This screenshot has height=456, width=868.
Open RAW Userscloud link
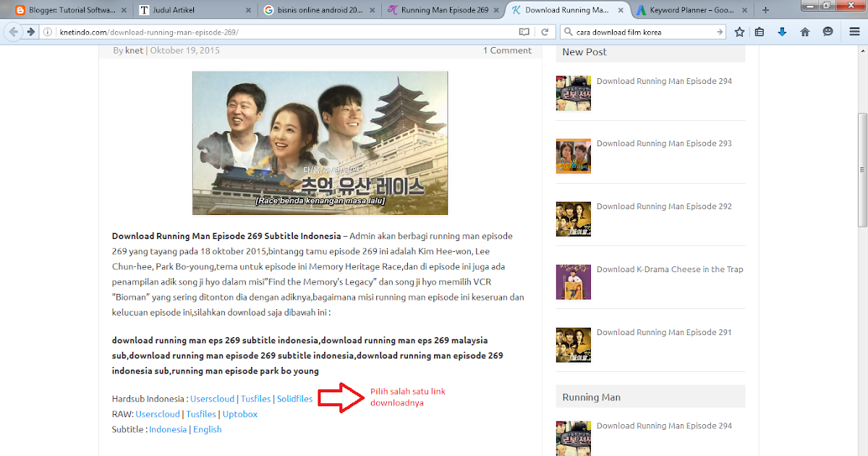[158, 414]
